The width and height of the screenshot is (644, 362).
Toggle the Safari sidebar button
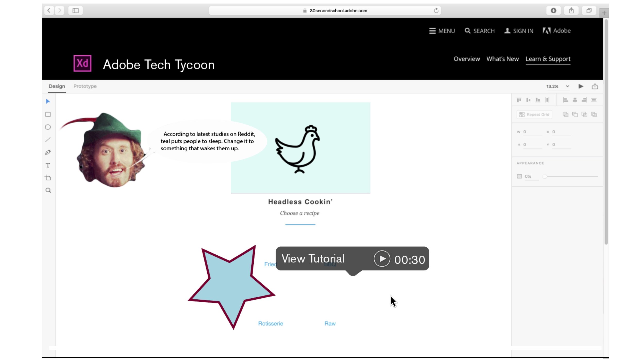(75, 11)
